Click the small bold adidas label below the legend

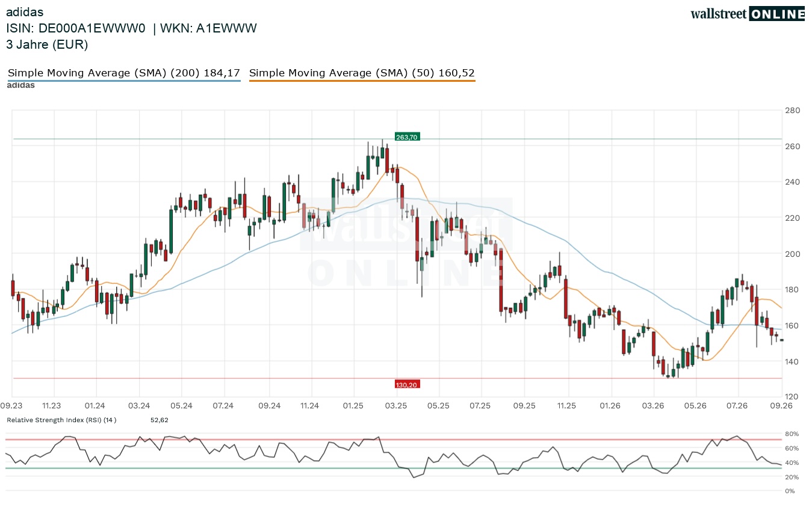click(21, 85)
